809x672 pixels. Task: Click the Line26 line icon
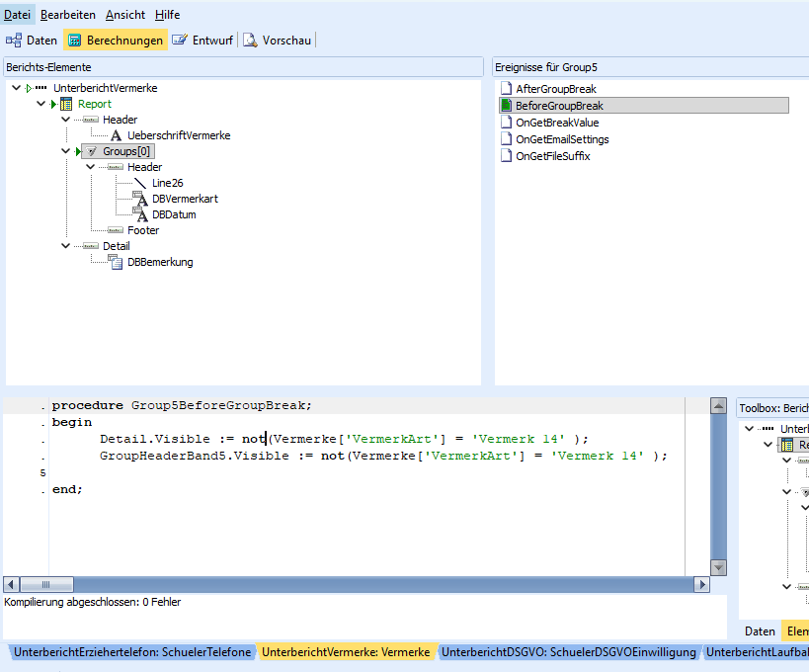point(140,183)
